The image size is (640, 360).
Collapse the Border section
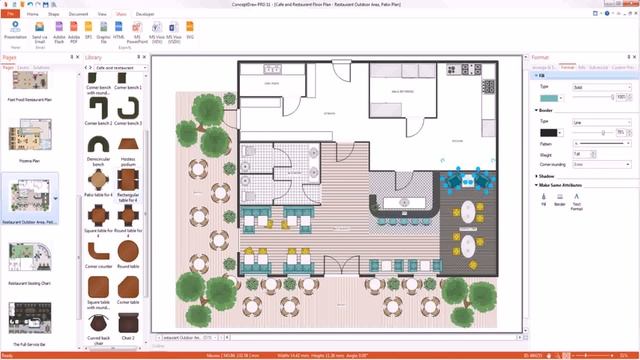pyautogui.click(x=536, y=110)
